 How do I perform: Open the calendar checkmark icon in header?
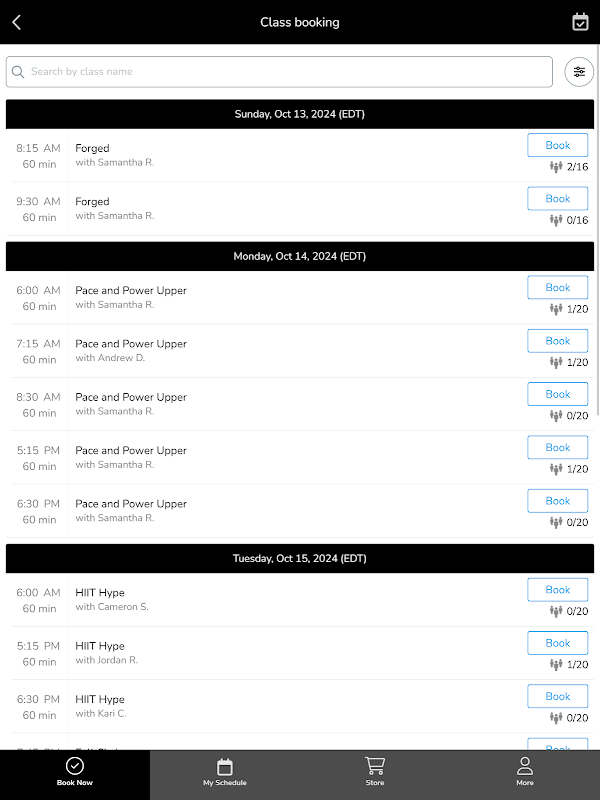[x=580, y=22]
